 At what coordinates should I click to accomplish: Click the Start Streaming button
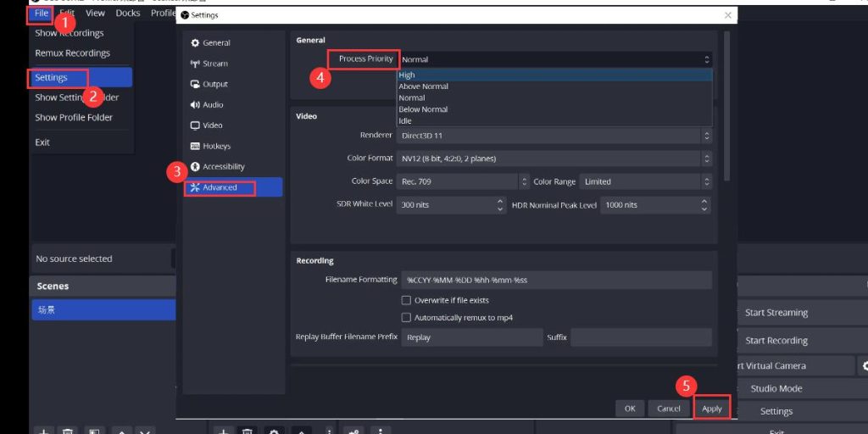click(x=776, y=313)
